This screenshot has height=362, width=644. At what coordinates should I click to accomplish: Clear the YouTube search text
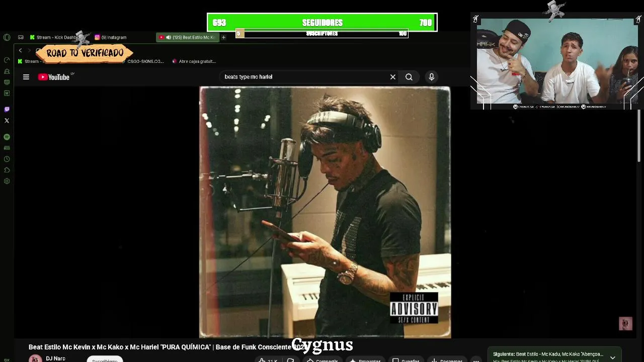point(393,77)
